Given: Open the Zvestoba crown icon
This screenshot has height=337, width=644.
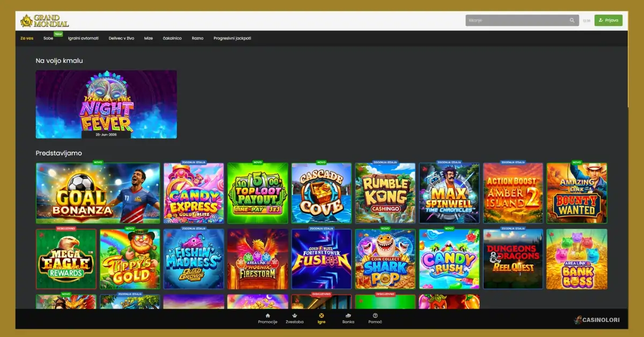Looking at the screenshot, I should (295, 316).
